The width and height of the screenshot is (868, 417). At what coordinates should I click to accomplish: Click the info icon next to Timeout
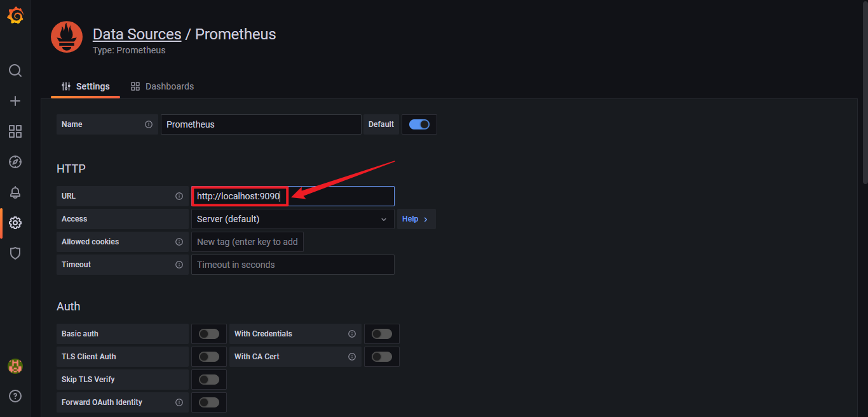pyautogui.click(x=179, y=265)
